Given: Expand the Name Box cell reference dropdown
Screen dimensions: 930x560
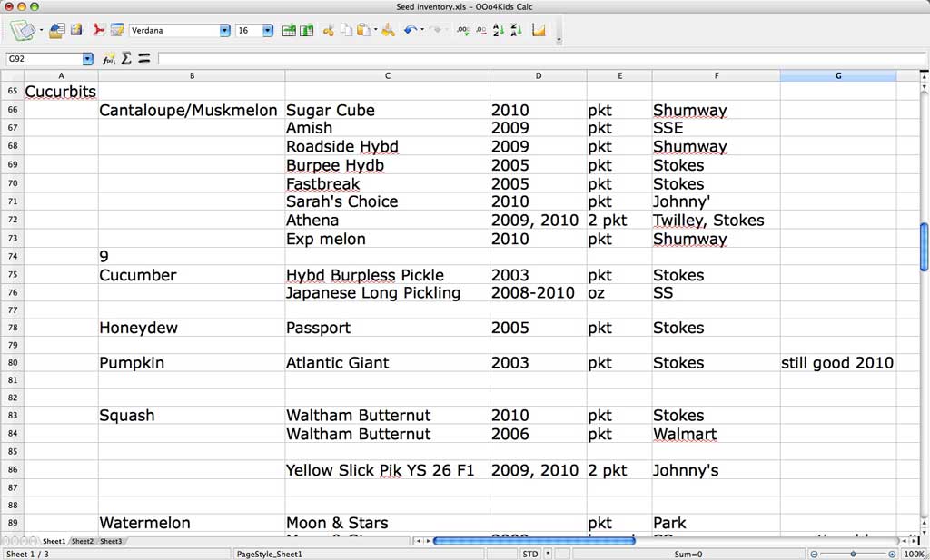Looking at the screenshot, I should [87, 59].
